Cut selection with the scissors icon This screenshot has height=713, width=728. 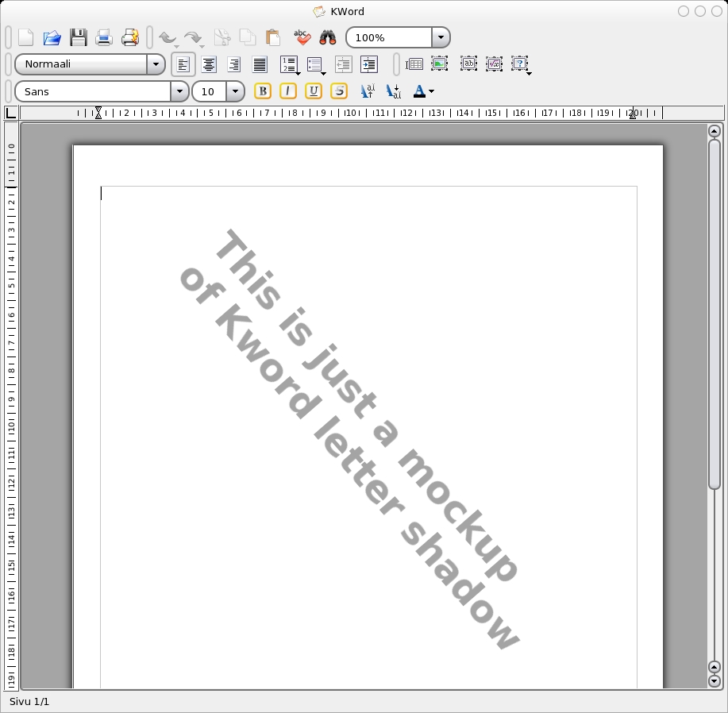(222, 37)
